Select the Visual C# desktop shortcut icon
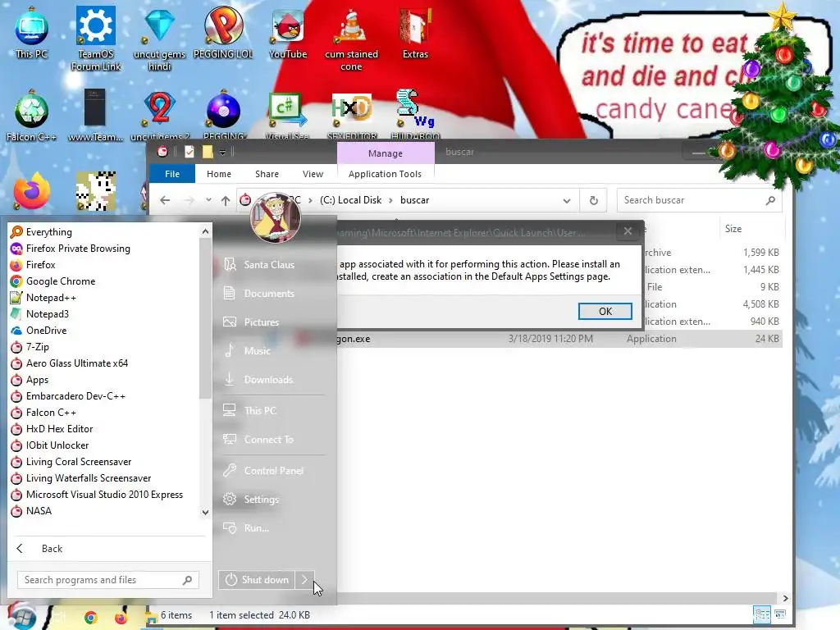 click(288, 115)
